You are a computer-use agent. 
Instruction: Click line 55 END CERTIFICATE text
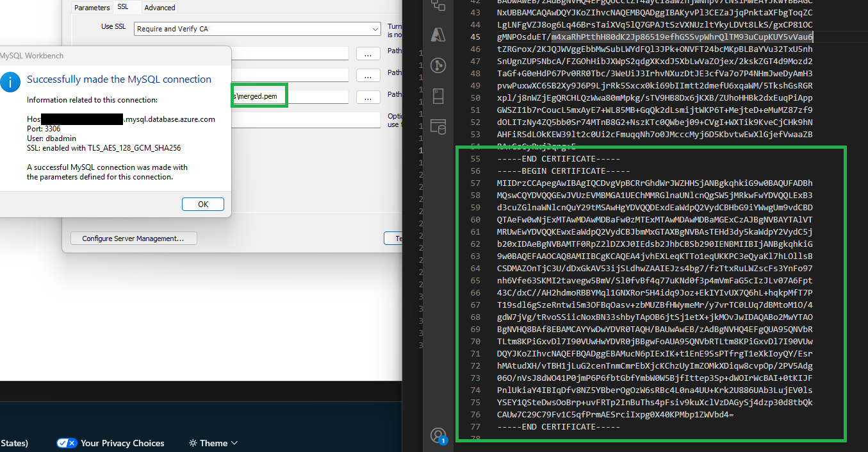(559, 158)
